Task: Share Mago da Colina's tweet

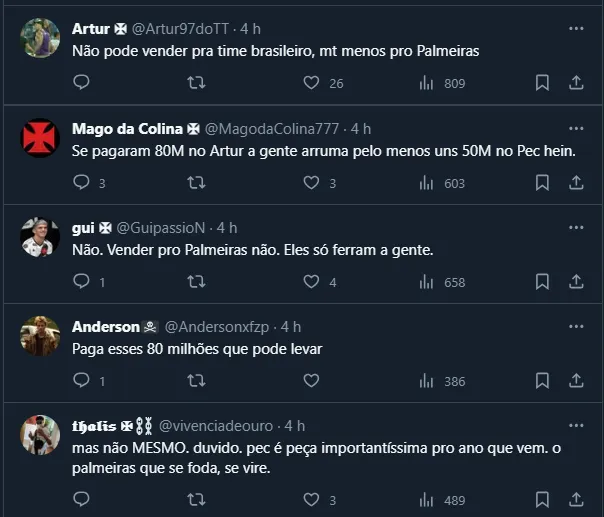Action: pos(575,183)
